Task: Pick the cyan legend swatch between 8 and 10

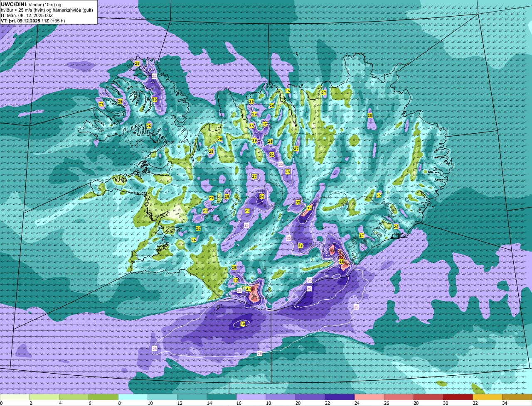Action: point(133,397)
